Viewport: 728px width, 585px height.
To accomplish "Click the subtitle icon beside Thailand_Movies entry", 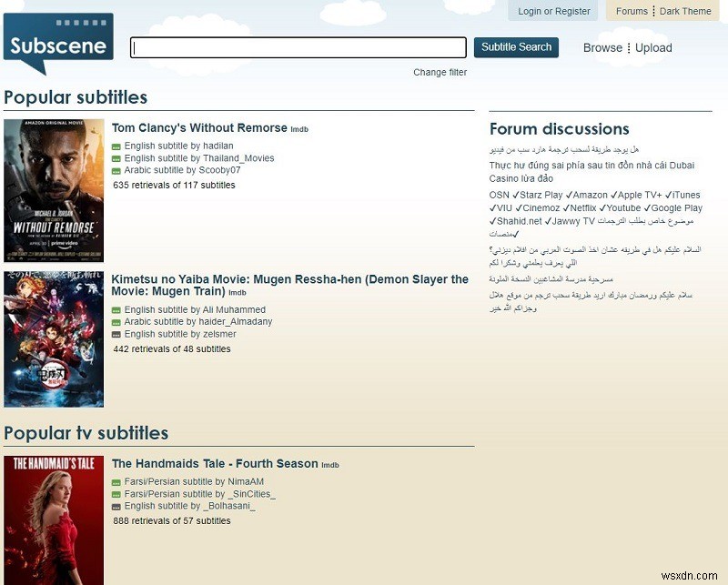I will click(116, 157).
